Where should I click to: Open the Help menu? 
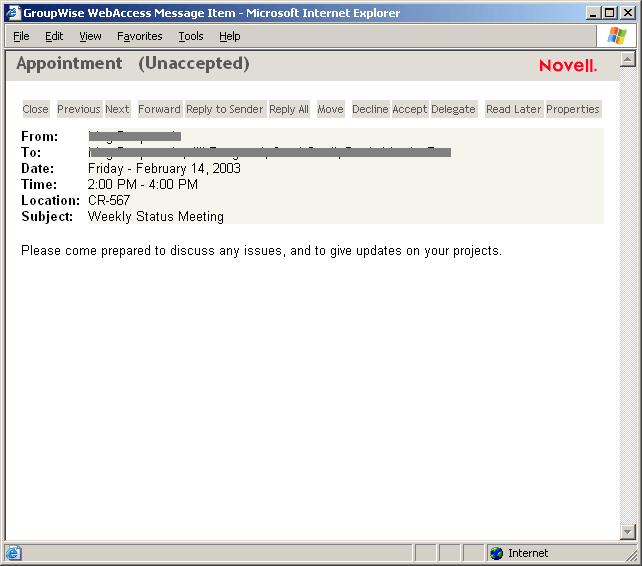[x=230, y=36]
